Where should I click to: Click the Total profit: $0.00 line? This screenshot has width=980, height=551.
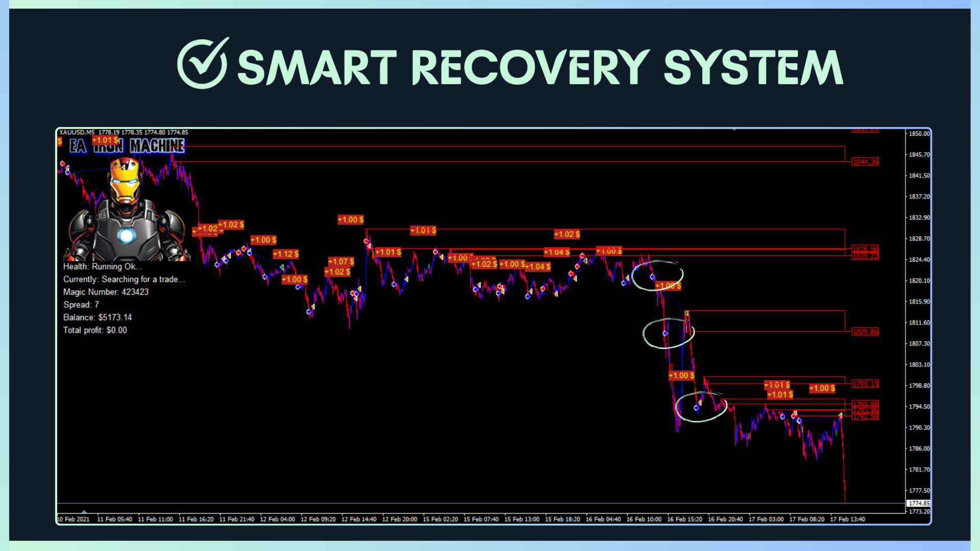95,330
